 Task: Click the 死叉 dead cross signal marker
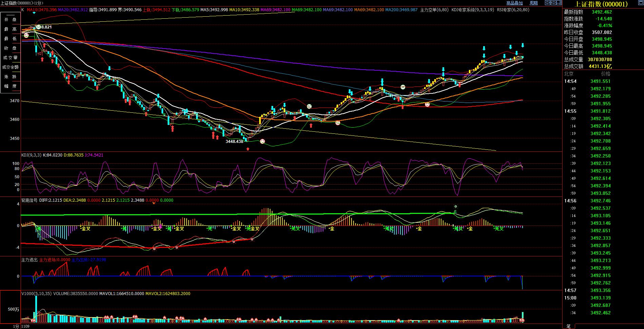296,229
